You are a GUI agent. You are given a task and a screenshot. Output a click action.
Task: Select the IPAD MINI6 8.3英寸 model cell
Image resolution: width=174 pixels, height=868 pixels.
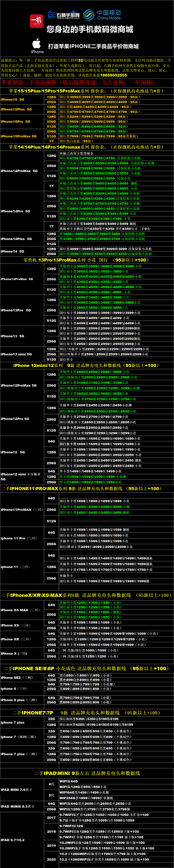[22, 806]
